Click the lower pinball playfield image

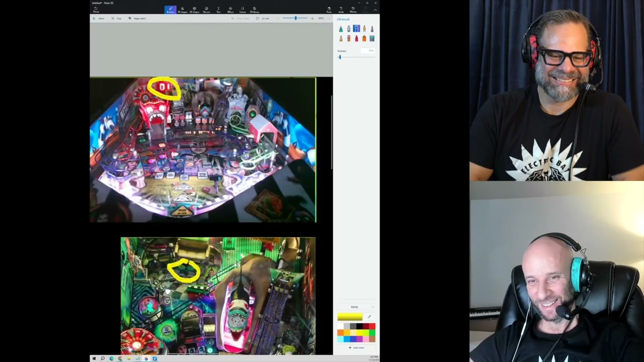pyautogui.click(x=218, y=296)
